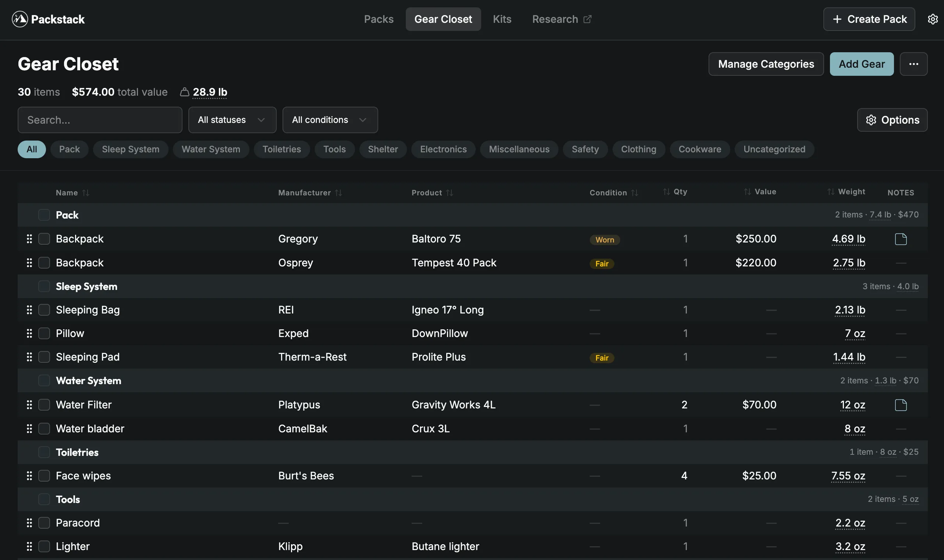Focus the Search input field
Screen dimensions: 944x560
(100, 120)
